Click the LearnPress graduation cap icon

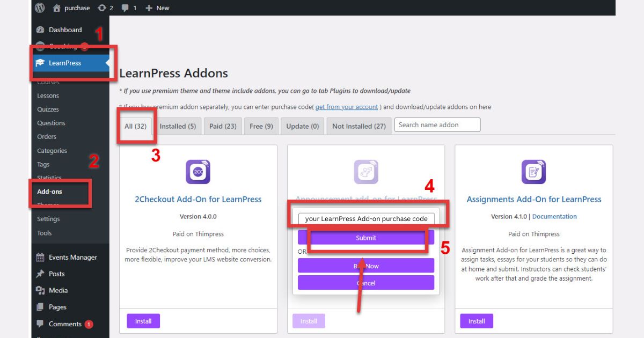(x=40, y=63)
